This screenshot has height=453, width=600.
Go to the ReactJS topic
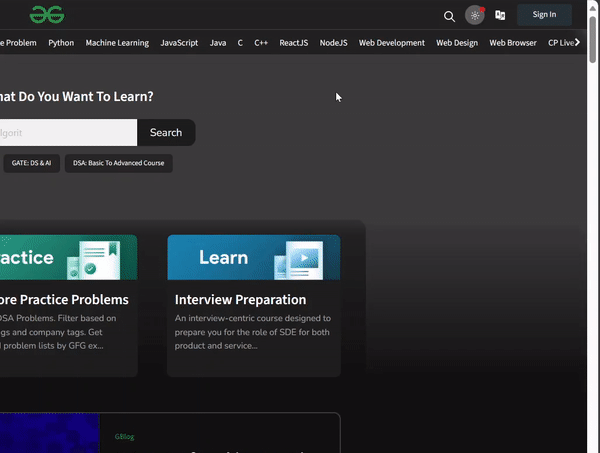pyautogui.click(x=293, y=43)
